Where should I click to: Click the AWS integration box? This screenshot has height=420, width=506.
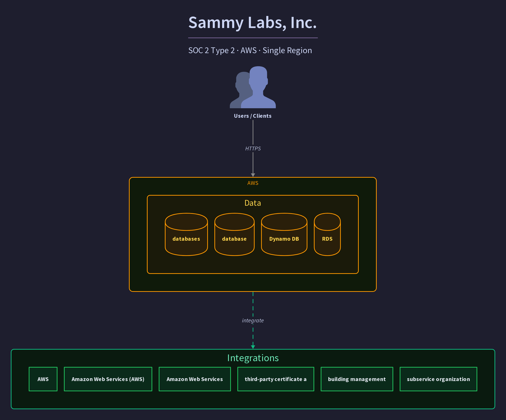43,379
